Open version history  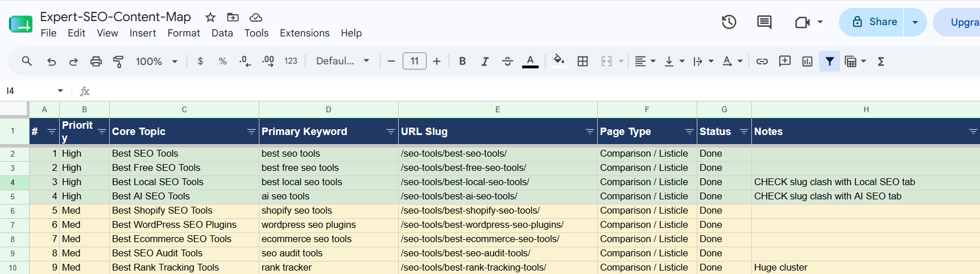click(729, 22)
